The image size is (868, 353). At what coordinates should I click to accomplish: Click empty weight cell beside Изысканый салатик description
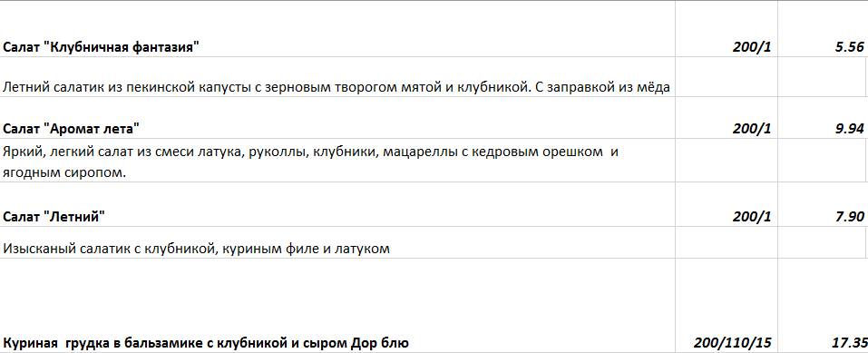(727, 242)
